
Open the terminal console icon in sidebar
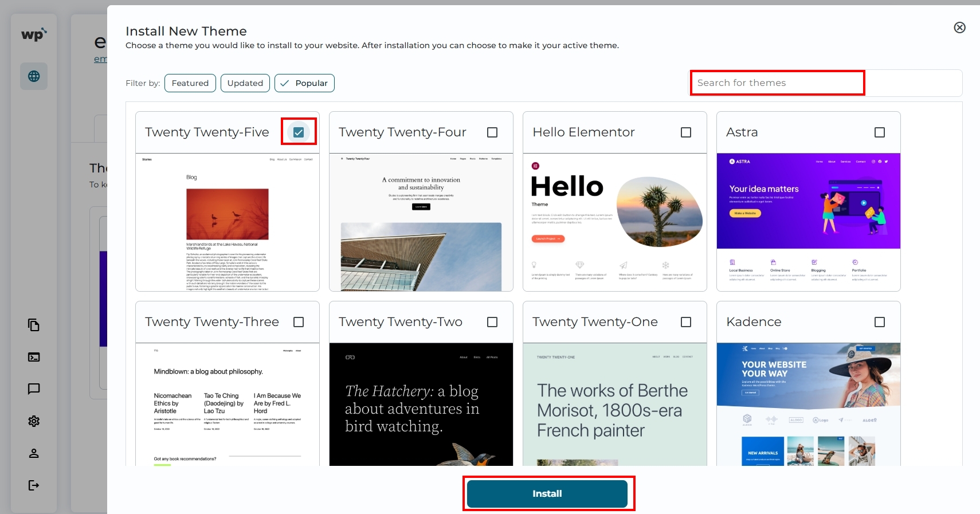34,357
